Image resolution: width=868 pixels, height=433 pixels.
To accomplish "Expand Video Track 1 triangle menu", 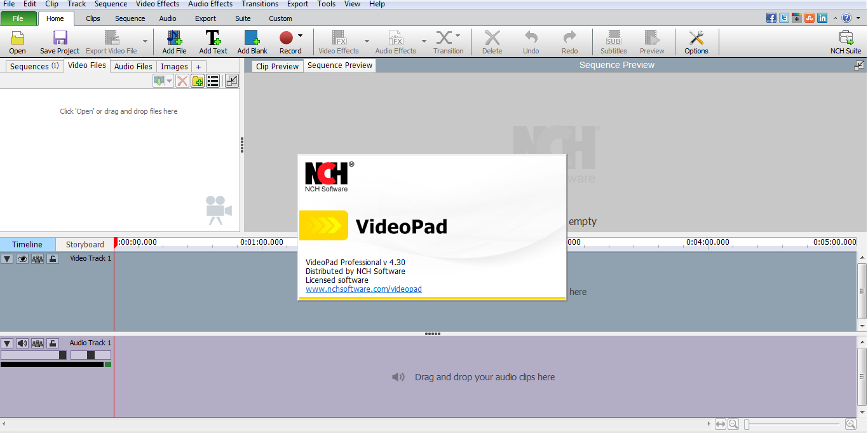I will (7, 259).
